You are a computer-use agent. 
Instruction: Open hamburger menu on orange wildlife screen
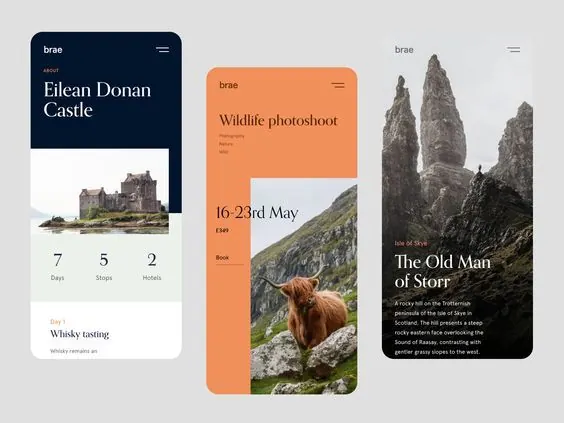[x=338, y=85]
